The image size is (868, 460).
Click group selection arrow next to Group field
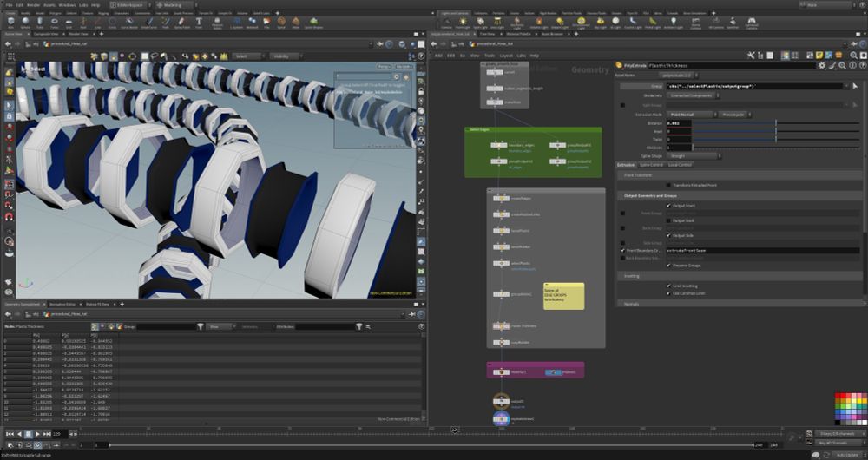tap(855, 86)
